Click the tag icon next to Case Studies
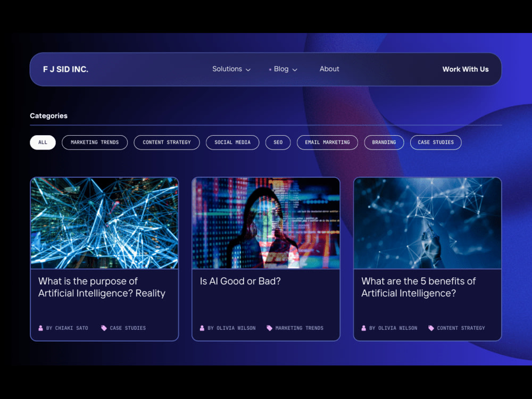This screenshot has height=399, width=532. tap(104, 328)
